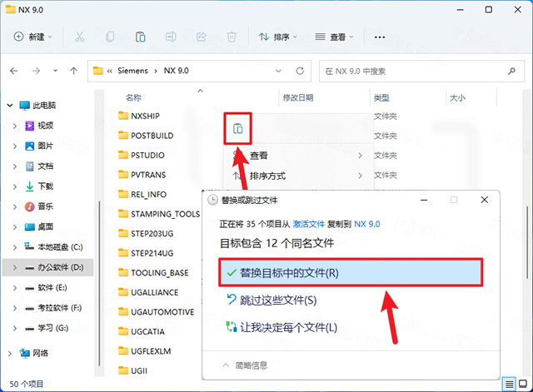Click the Rename icon in toolbar

171,37
